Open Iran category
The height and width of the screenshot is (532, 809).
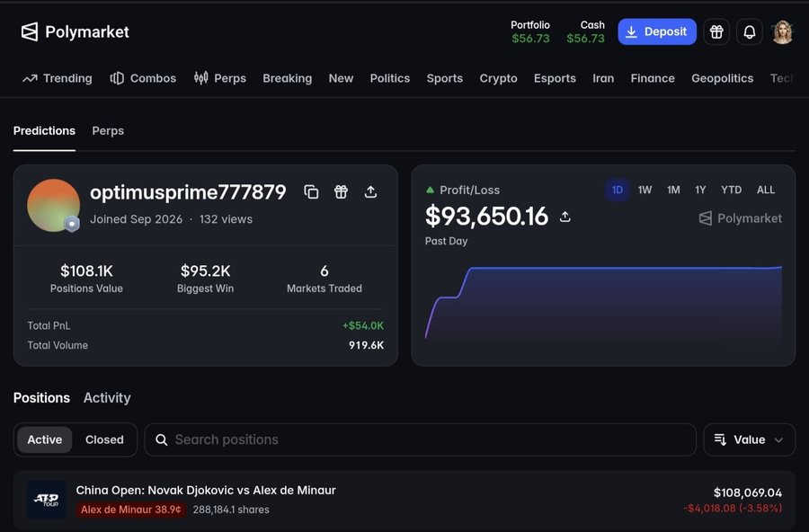(x=603, y=78)
